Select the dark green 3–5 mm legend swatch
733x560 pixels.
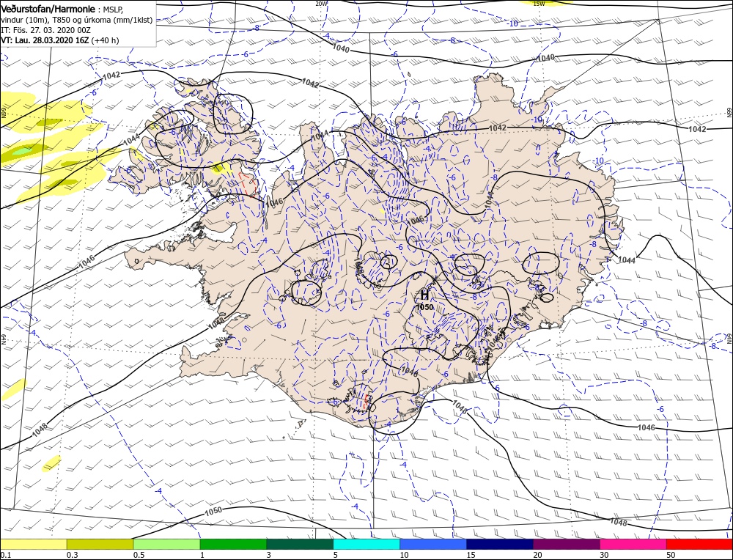coord(300,544)
